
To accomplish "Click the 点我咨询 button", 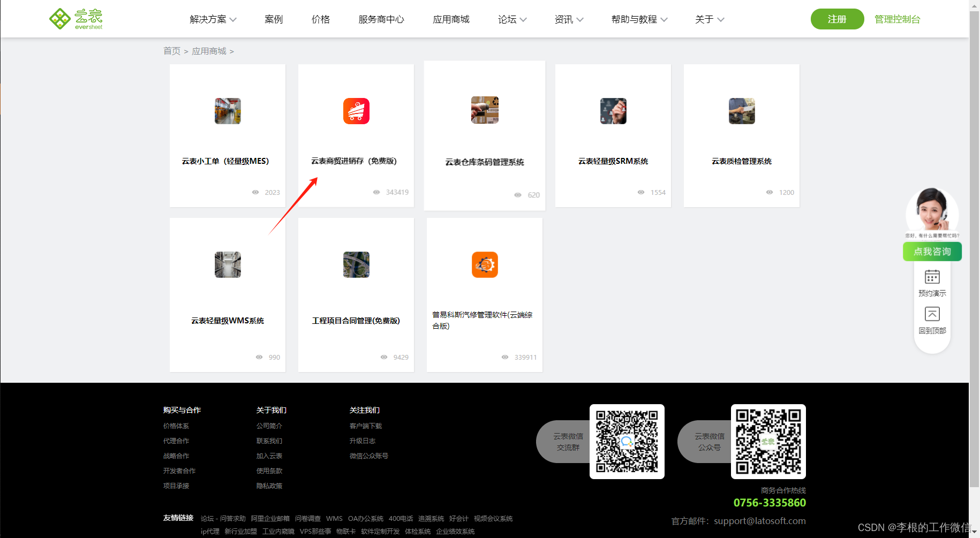I will pyautogui.click(x=932, y=252).
